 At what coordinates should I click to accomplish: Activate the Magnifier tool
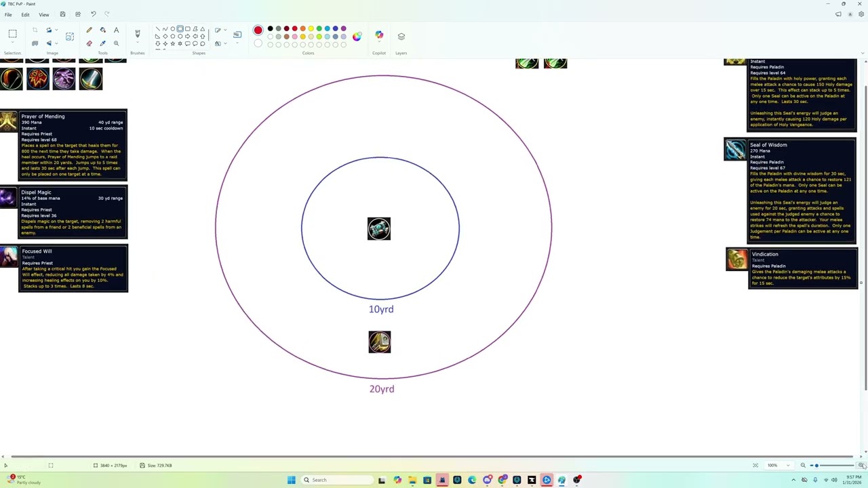[x=116, y=43]
